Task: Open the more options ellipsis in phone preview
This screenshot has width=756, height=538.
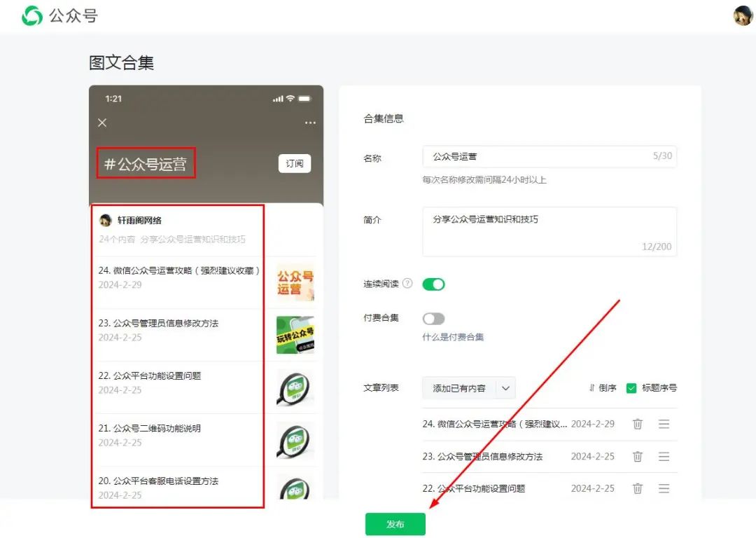Action: point(310,123)
